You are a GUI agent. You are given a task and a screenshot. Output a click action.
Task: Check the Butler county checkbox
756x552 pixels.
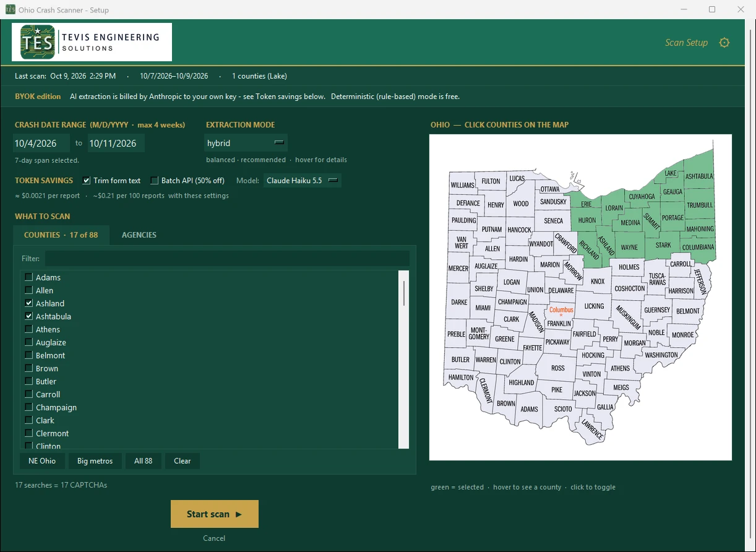coord(28,381)
